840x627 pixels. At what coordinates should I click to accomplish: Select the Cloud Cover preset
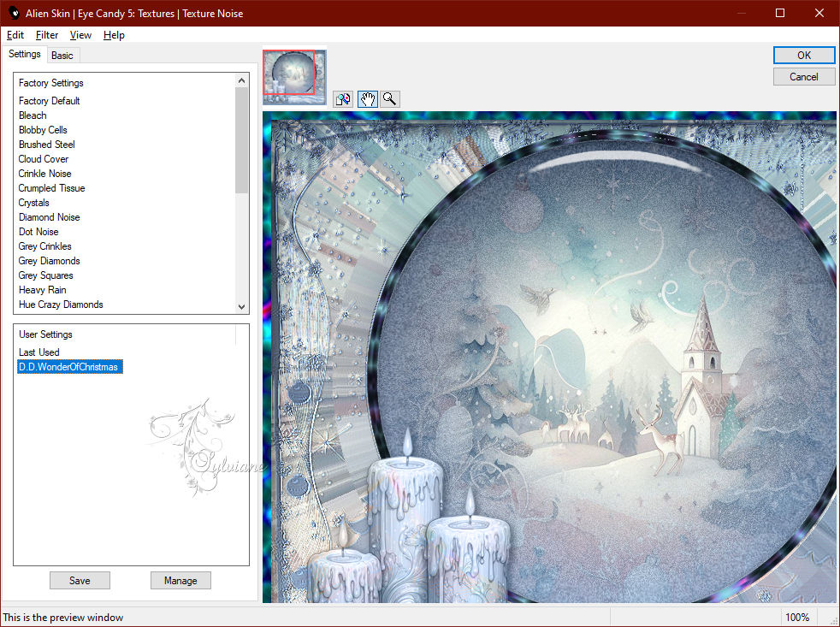[x=44, y=158]
